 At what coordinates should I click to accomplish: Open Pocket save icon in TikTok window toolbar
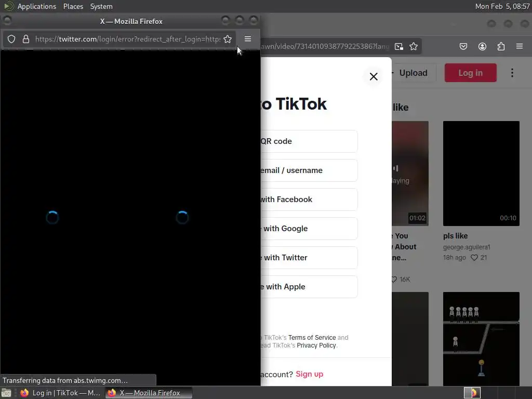[x=463, y=46]
